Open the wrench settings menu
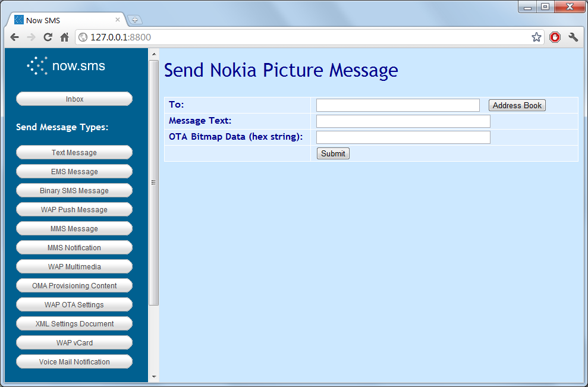The image size is (588, 387). 573,37
